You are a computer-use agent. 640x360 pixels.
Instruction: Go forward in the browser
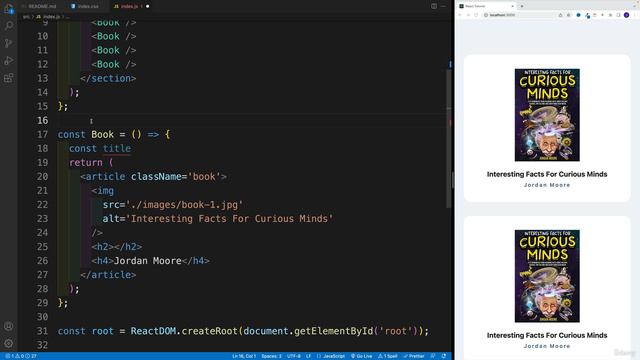[x=468, y=15]
